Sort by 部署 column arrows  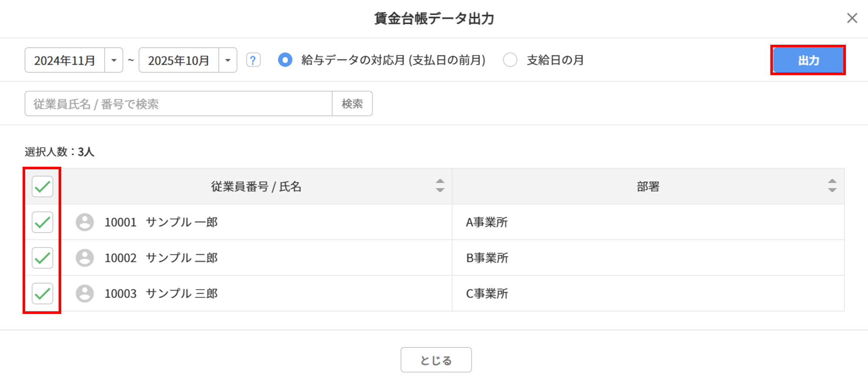pos(832,186)
